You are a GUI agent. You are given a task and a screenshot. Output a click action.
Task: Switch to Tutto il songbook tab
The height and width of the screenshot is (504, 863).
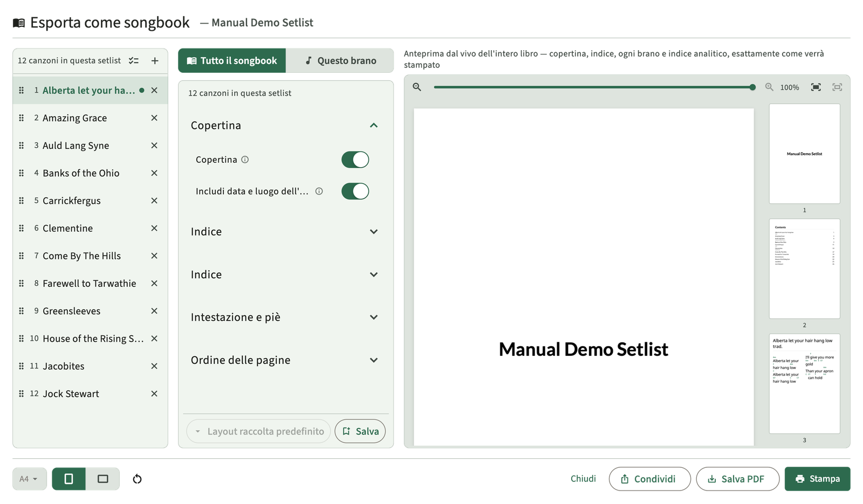point(232,60)
